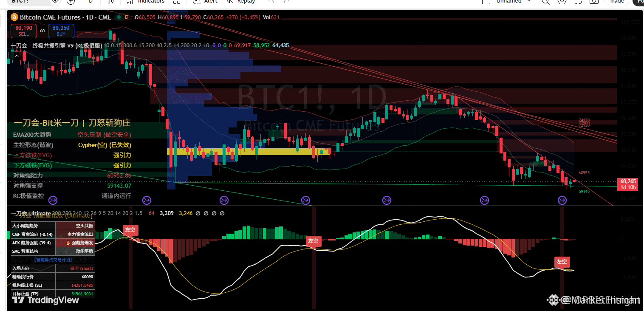Screen dimensions: 644x311
Task: Click the 大小周期趋势 table cell
Action: point(32,226)
